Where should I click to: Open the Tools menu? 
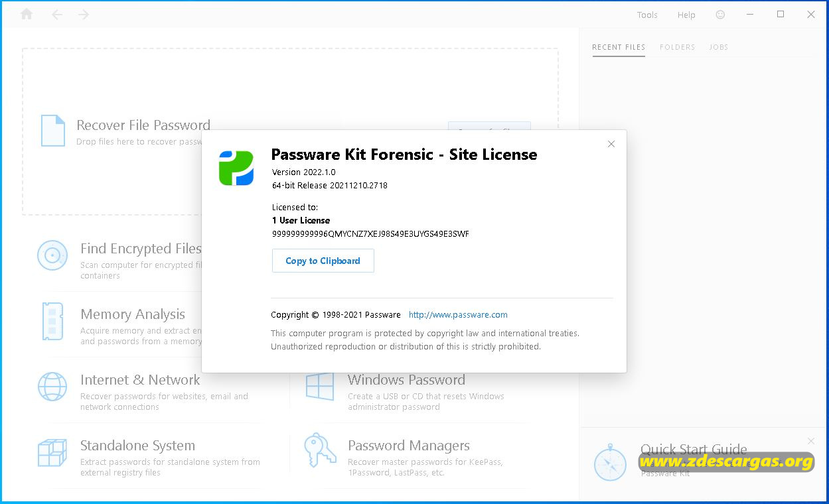pyautogui.click(x=647, y=15)
